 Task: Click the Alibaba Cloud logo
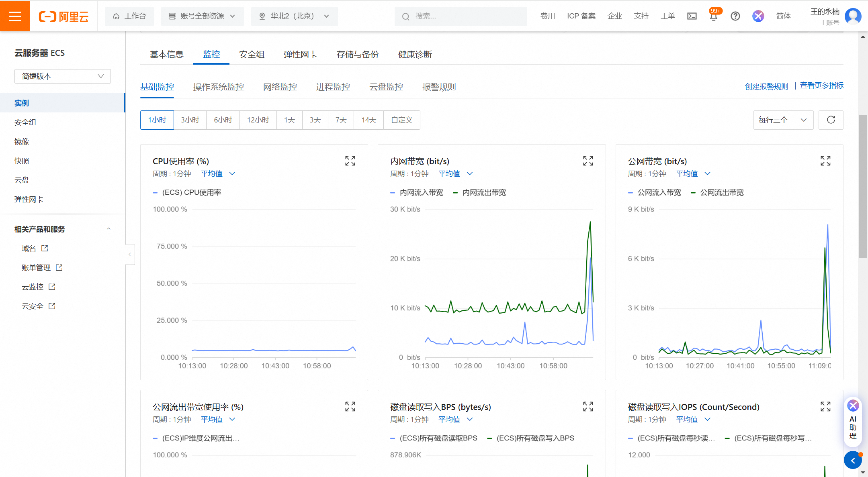tap(63, 16)
